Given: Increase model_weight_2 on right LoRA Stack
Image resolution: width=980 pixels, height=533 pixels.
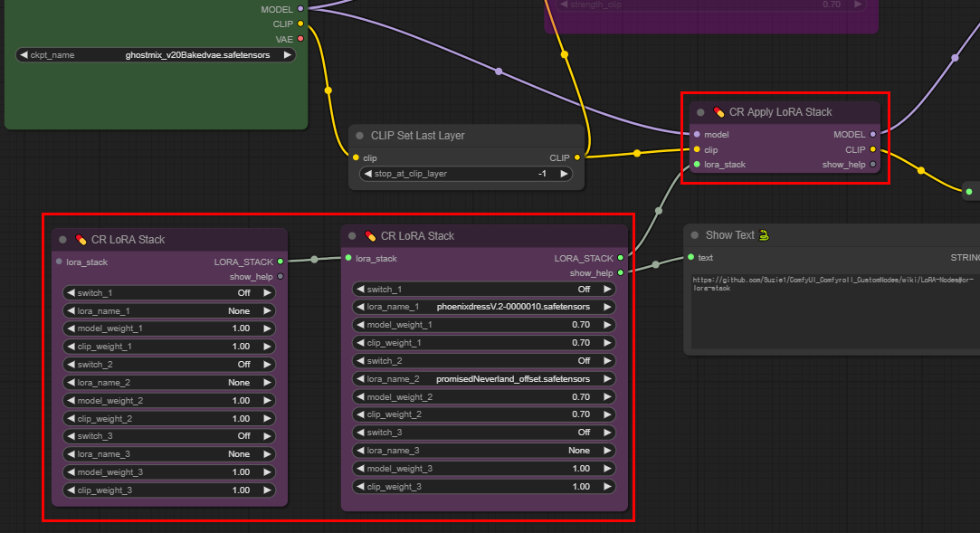Looking at the screenshot, I should point(607,396).
